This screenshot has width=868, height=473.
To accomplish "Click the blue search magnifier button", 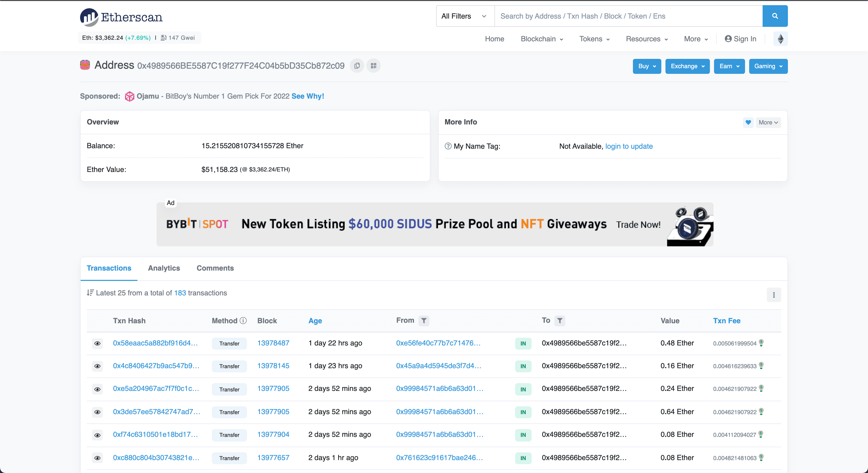I will pyautogui.click(x=775, y=16).
